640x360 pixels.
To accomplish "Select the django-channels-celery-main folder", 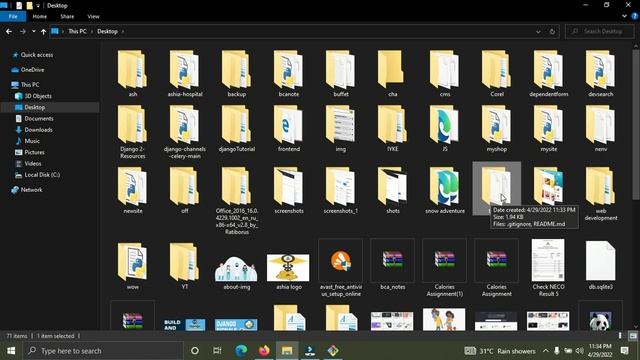I will tap(184, 131).
